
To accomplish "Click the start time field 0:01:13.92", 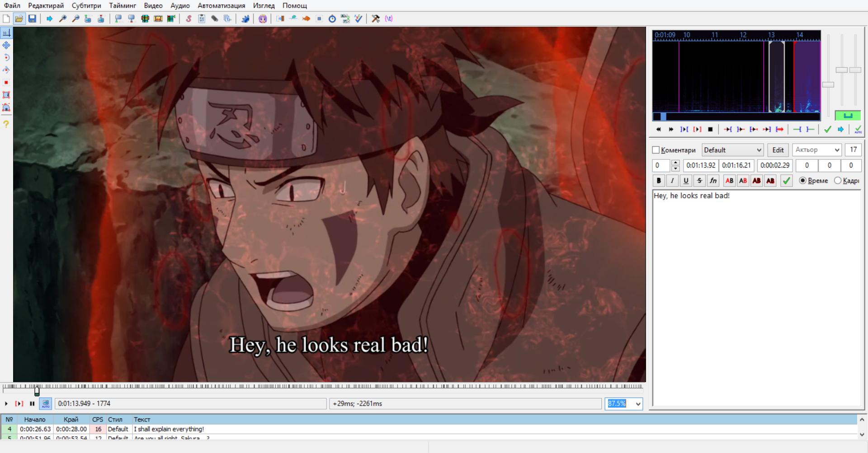I will coord(701,165).
